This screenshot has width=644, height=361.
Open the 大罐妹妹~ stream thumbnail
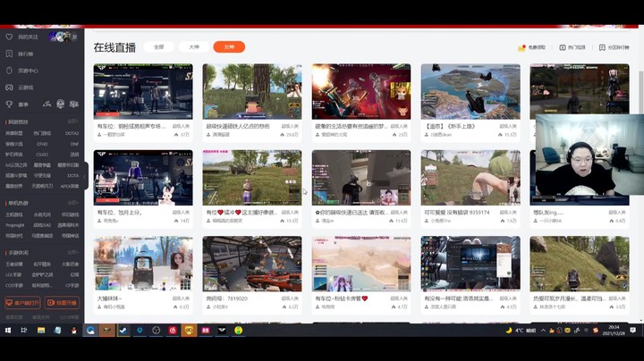click(x=143, y=264)
